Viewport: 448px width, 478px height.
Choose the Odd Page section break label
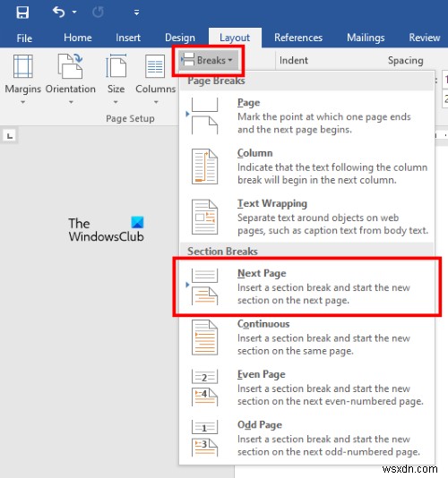pyautogui.click(x=260, y=424)
